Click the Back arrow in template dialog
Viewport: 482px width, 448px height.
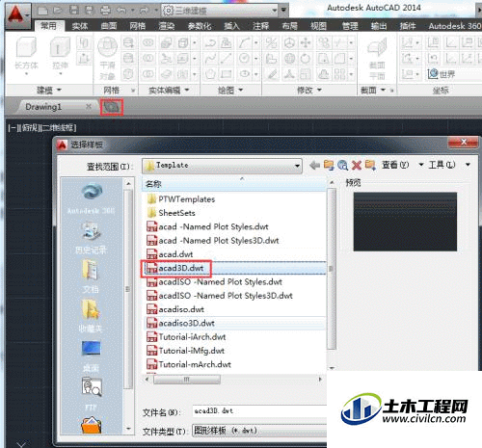coord(314,166)
